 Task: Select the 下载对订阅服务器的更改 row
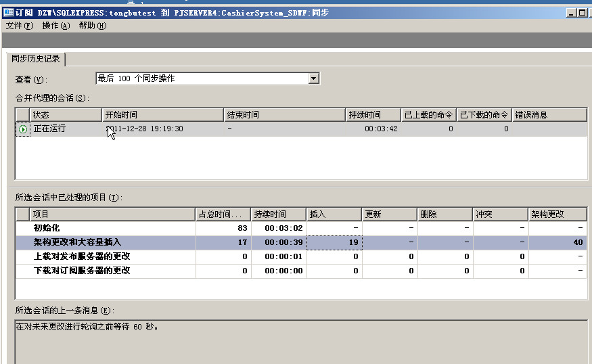(x=301, y=271)
